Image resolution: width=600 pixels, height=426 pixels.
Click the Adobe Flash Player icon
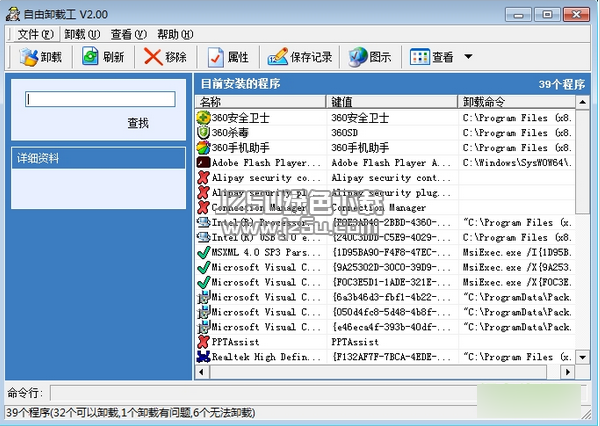click(203, 162)
